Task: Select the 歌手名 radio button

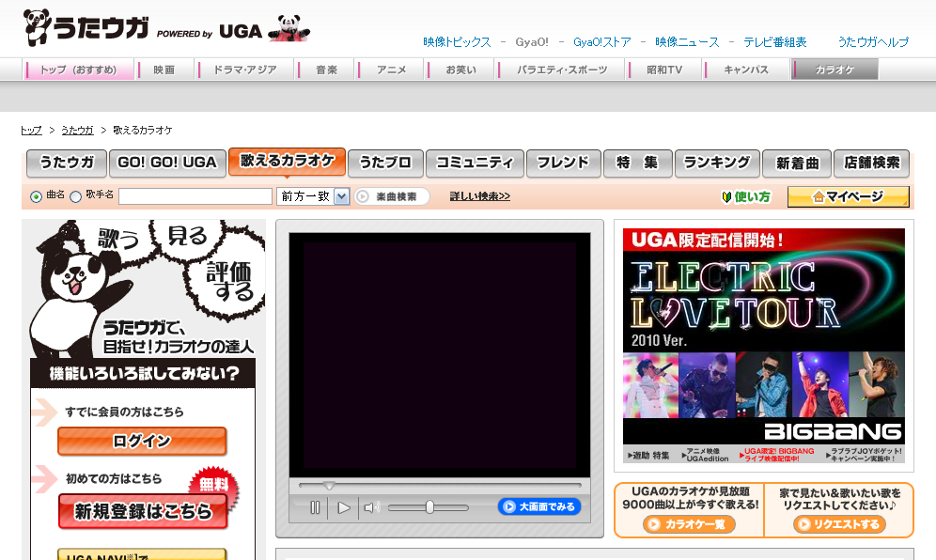Action: 76,196
